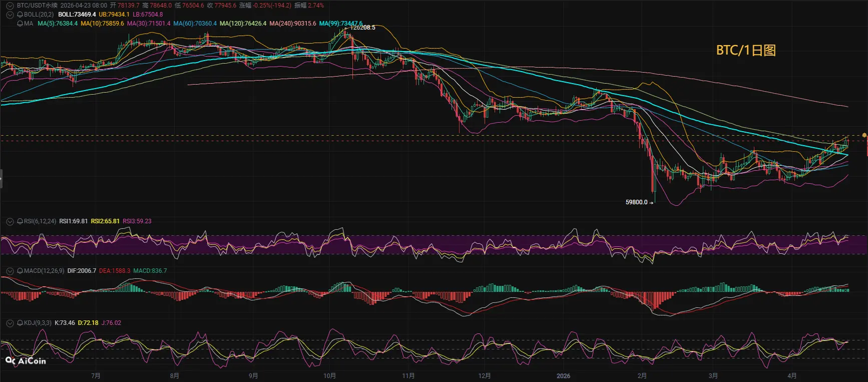This screenshot has width=868, height=382.
Task: Click the close price 77945.6
Action: 225,6
